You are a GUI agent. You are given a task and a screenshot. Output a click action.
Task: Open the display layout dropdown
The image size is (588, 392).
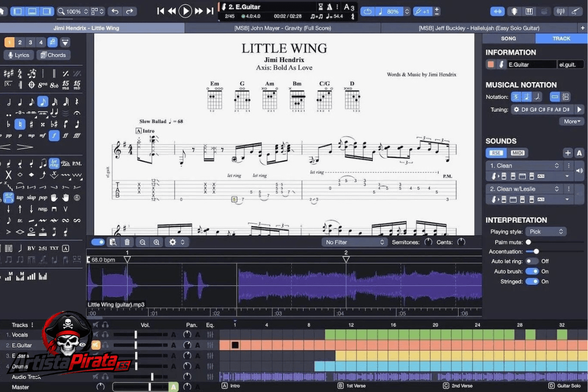click(x=97, y=11)
